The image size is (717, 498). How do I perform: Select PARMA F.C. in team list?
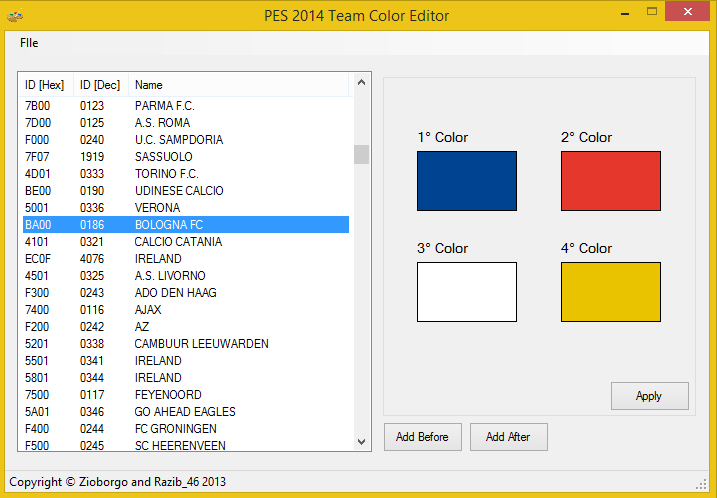(164, 106)
